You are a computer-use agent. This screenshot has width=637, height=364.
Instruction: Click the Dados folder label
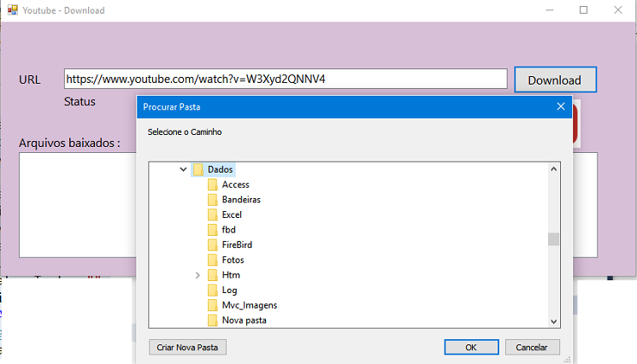click(x=221, y=169)
